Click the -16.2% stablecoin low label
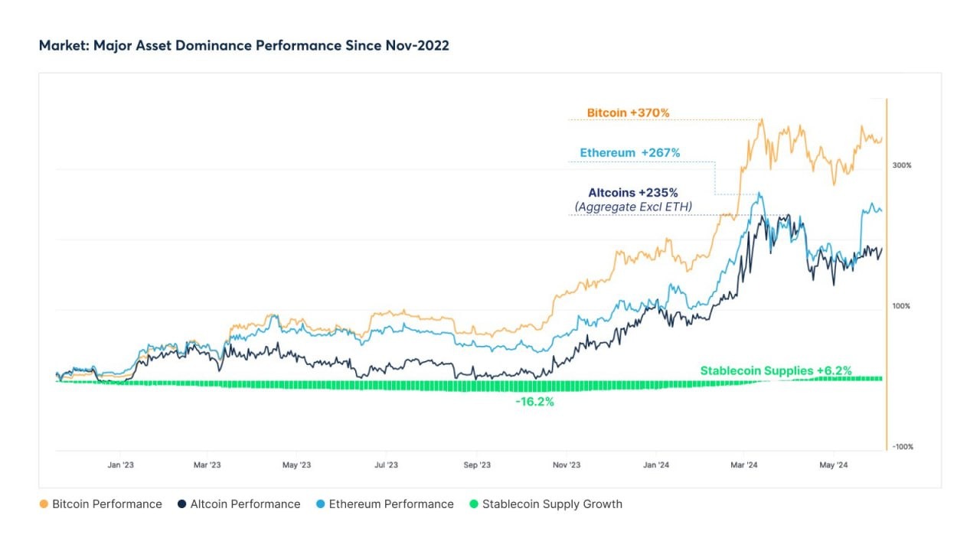 point(534,402)
